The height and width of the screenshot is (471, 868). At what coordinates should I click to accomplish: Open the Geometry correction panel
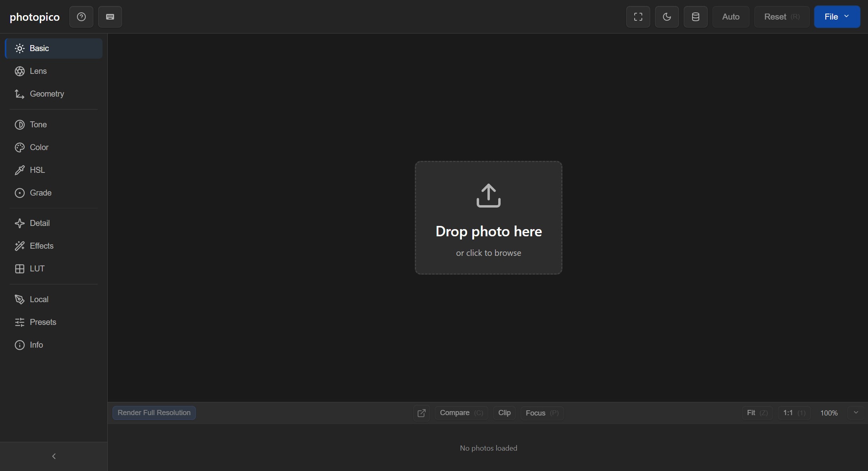pos(47,94)
